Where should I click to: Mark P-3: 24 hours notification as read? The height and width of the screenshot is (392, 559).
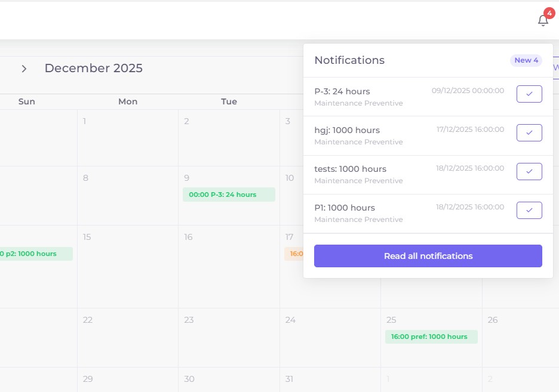[529, 94]
